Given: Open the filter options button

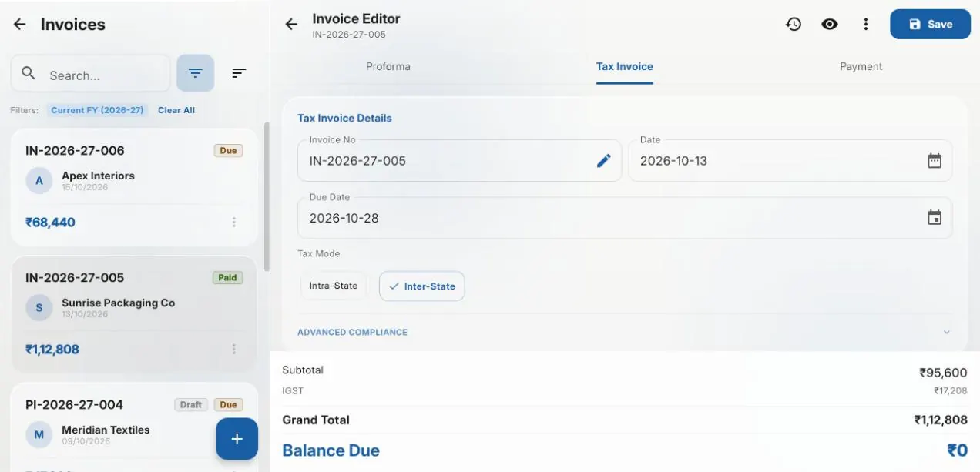Looking at the screenshot, I should tap(196, 73).
